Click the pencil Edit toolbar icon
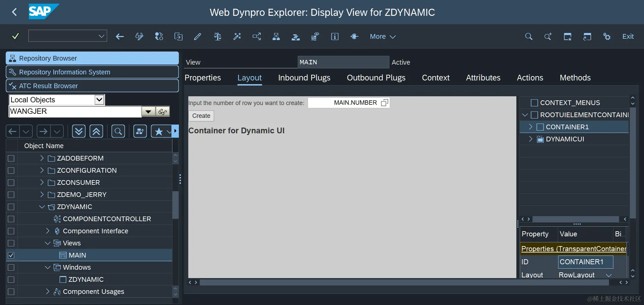The width and height of the screenshot is (644, 305). pyautogui.click(x=198, y=36)
